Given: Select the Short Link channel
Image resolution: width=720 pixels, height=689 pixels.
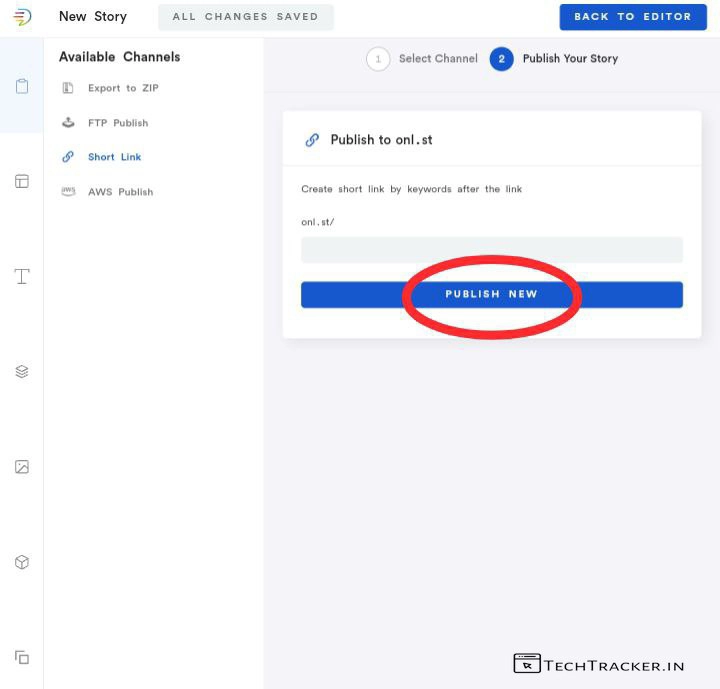Looking at the screenshot, I should (114, 157).
